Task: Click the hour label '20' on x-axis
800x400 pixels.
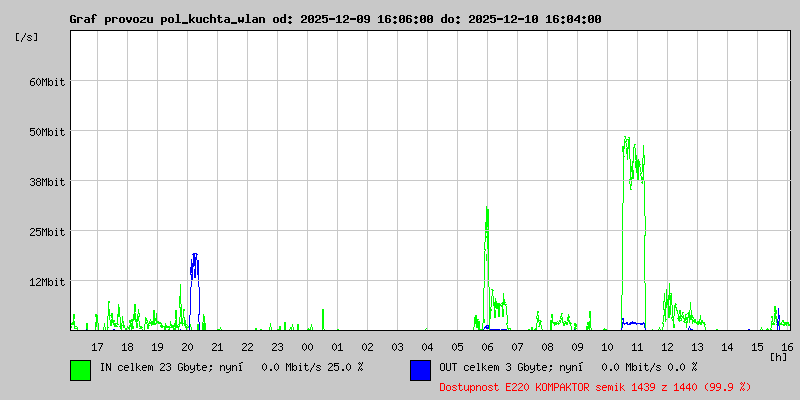Action: (x=187, y=347)
